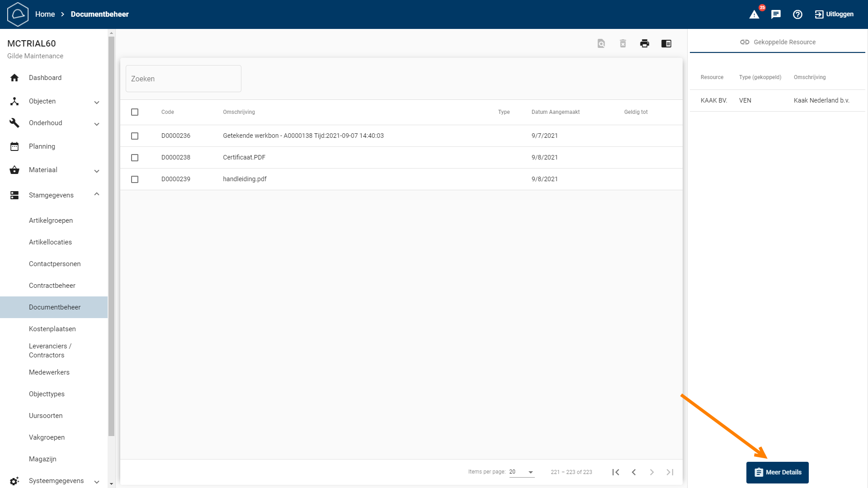
Task: Select the Gekoppelde Resource tab
Action: click(778, 42)
